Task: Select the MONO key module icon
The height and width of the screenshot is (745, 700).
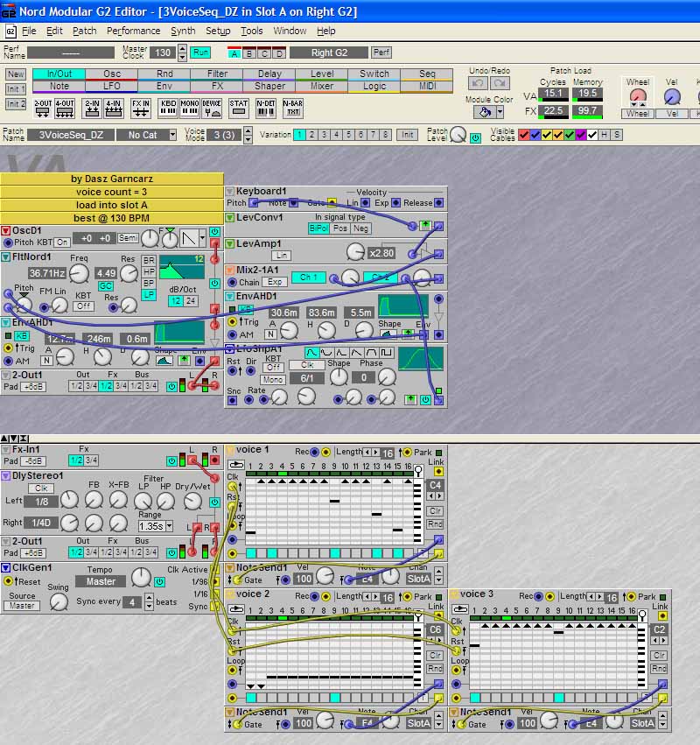Action: click(189, 108)
